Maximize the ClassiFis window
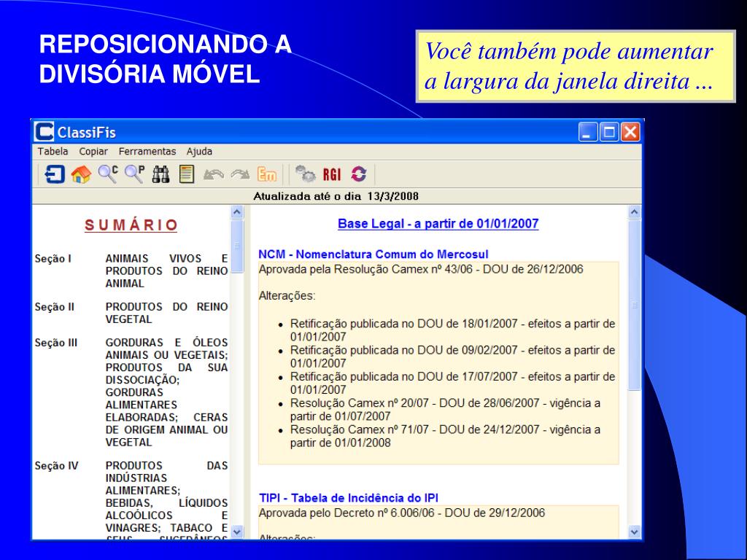The width and height of the screenshot is (747, 560). [x=609, y=132]
